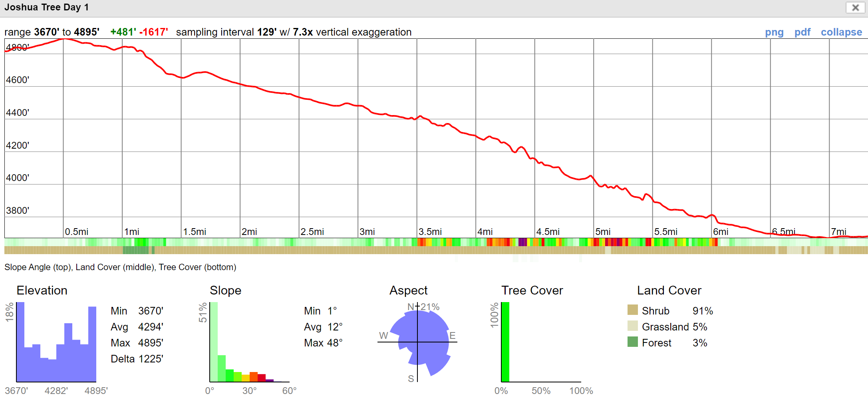Click the 4400' elevation axis label
Viewport: 868px width, 396px height.
(18, 113)
